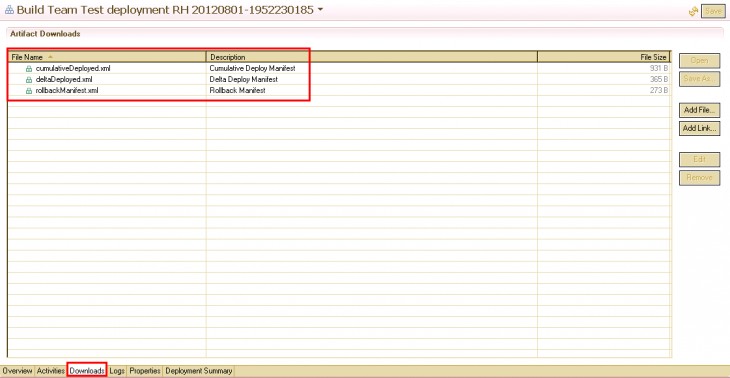
Task: Click the file icon for deltaDeployed.xml
Action: [x=29, y=80]
